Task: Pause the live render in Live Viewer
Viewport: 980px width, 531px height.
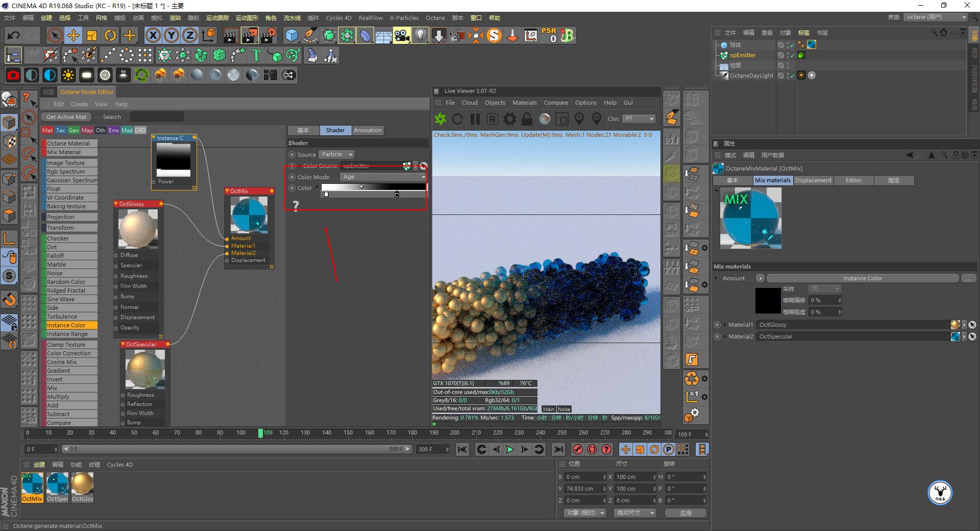Action: (x=475, y=119)
